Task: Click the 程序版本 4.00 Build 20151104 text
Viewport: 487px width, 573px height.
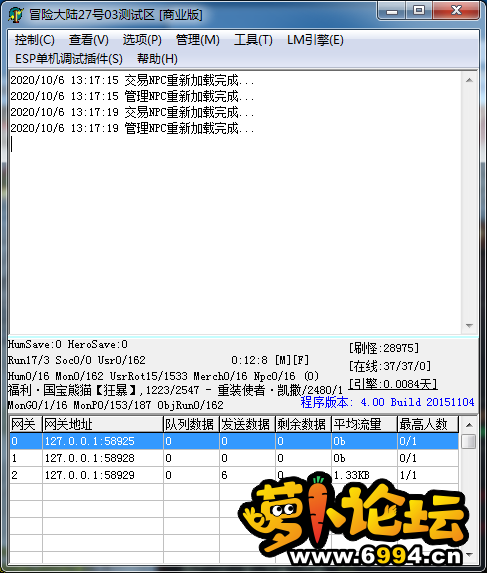Action: (x=387, y=402)
